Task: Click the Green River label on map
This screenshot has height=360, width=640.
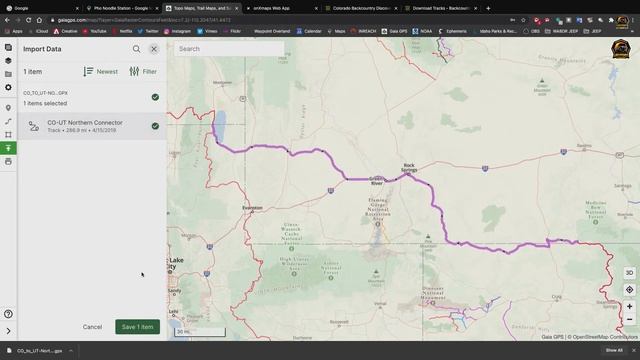Action: 376,181
